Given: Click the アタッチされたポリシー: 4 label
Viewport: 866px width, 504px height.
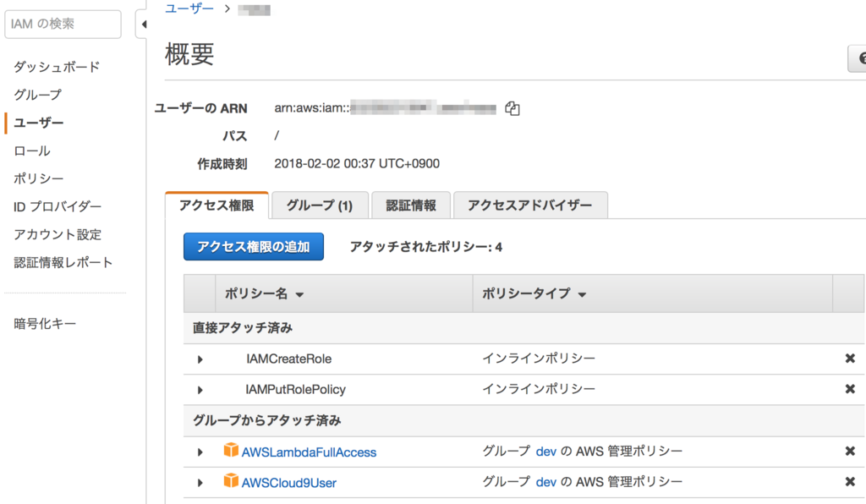Looking at the screenshot, I should (x=426, y=247).
